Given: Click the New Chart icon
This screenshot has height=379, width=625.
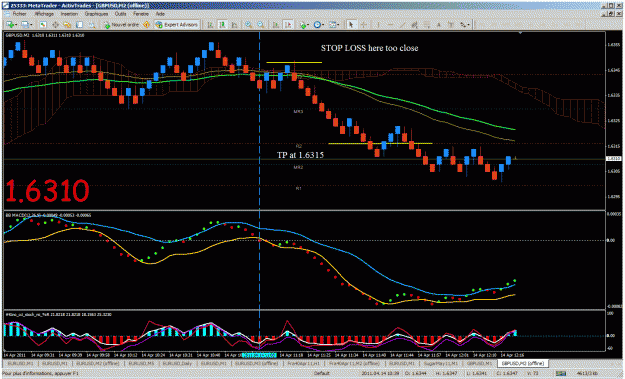Looking at the screenshot, I should [x=10, y=25].
